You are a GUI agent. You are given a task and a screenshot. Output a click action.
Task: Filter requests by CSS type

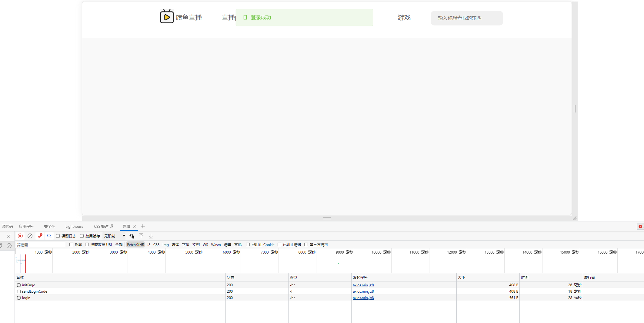click(156, 245)
